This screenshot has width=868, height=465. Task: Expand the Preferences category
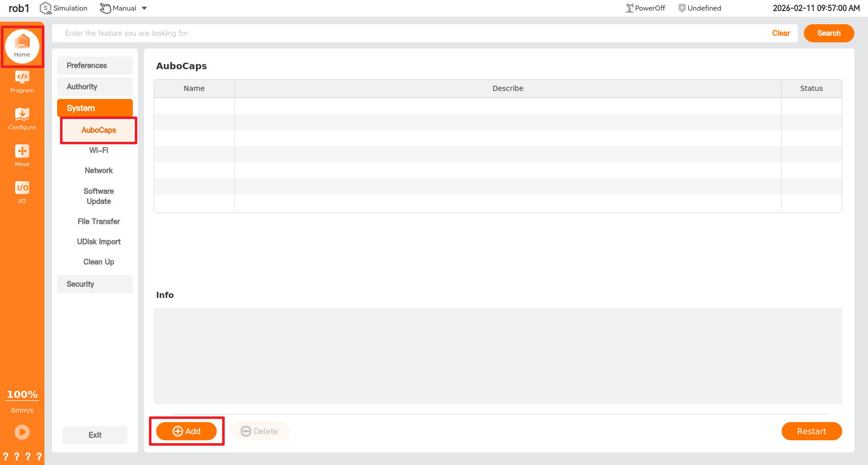pos(95,66)
